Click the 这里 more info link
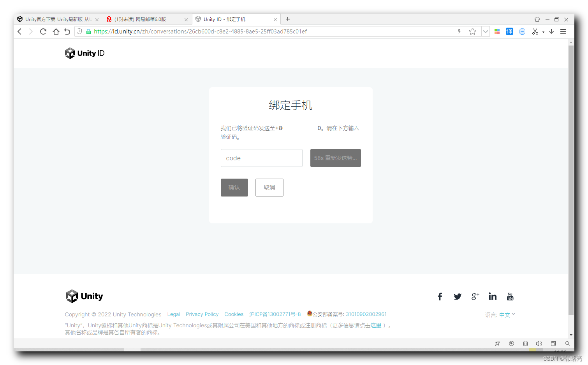Screen dimensions: 588x365 click(376, 325)
